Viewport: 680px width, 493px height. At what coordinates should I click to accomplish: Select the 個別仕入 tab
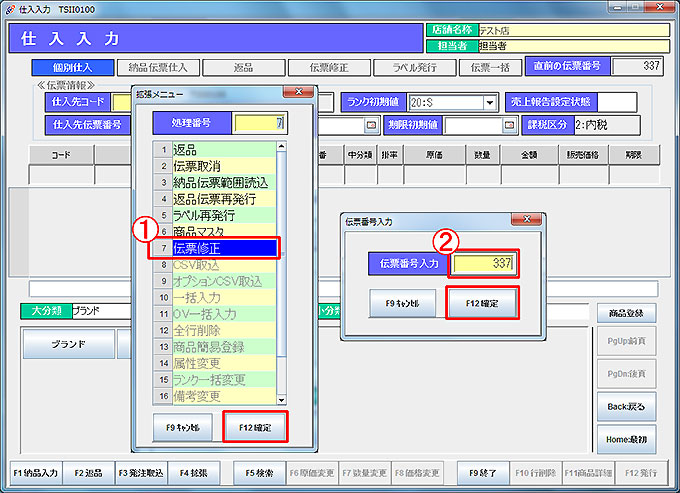pos(72,68)
